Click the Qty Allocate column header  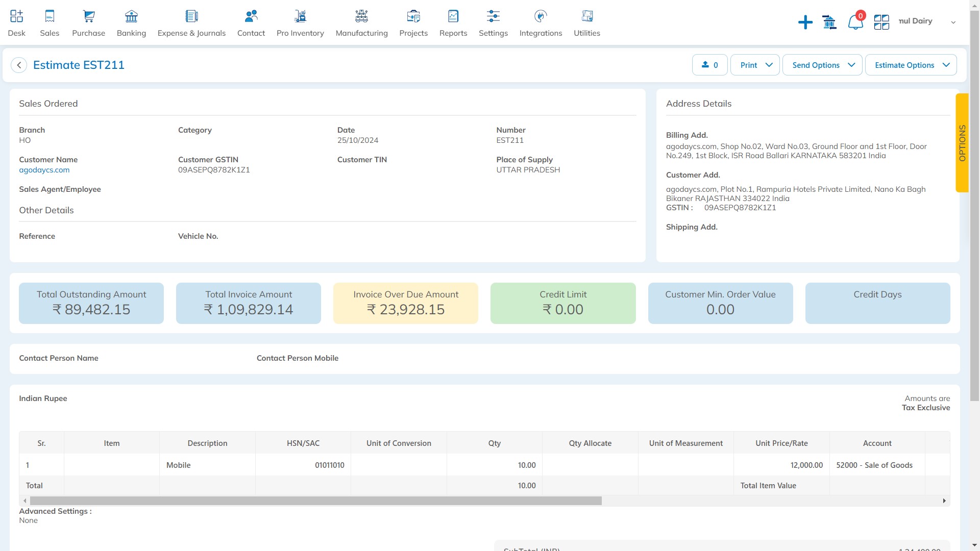(x=590, y=443)
